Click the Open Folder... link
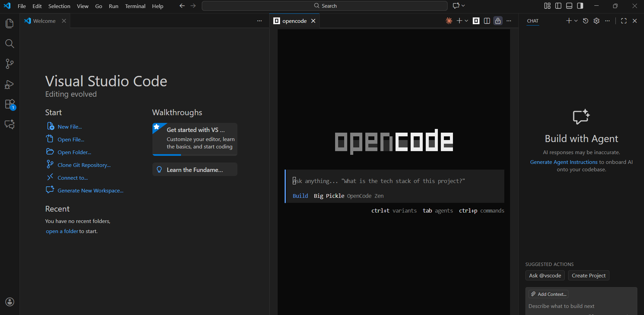The width and height of the screenshot is (644, 315). 74,152
